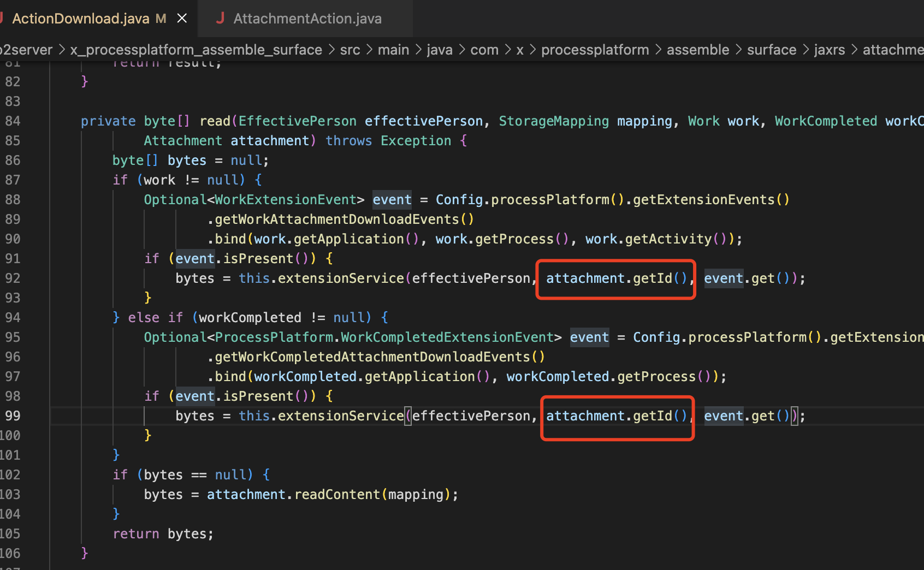Screen dimensions: 924x570
Task: Click 'return bytes;' statement on line 105
Action: click(x=163, y=534)
